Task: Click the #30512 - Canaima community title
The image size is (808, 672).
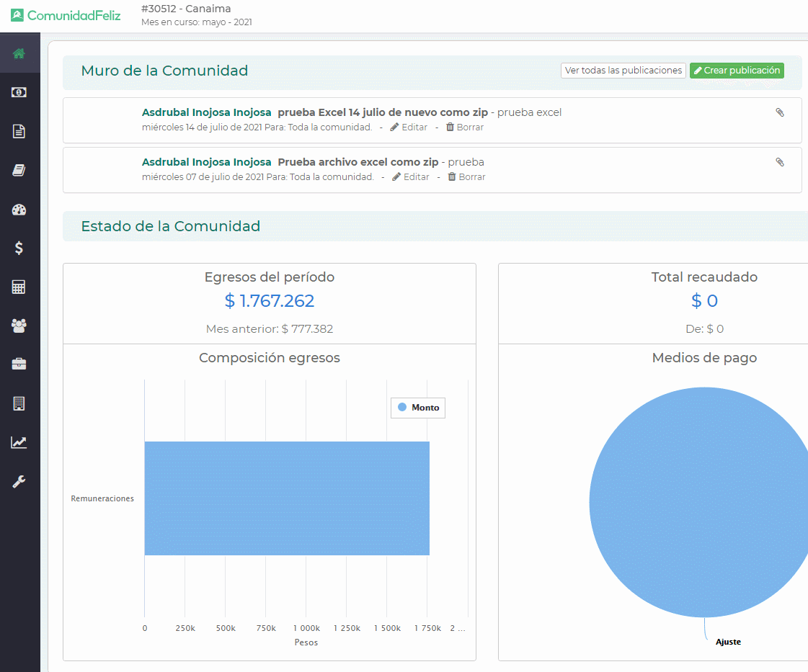Action: tap(186, 9)
